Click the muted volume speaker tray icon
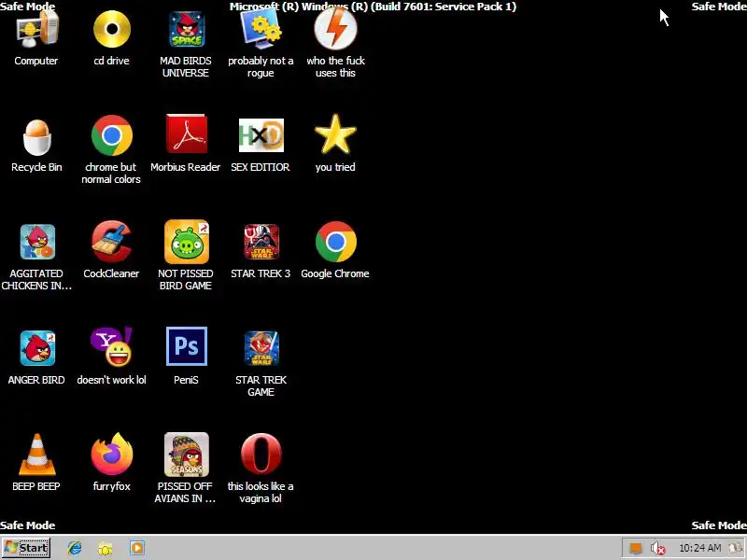Viewport: 747px width, 560px height. coord(657,548)
